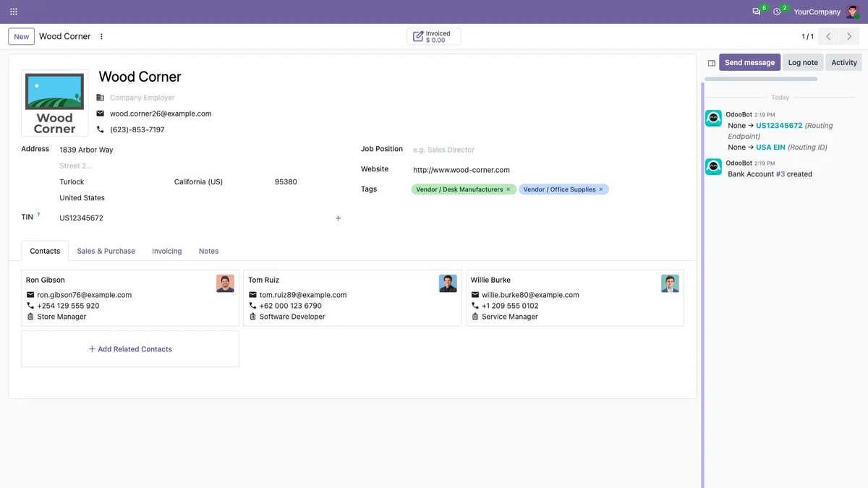Click the YourCompany switcher in top bar
Viewport: 868px width, 488px height.
(817, 12)
